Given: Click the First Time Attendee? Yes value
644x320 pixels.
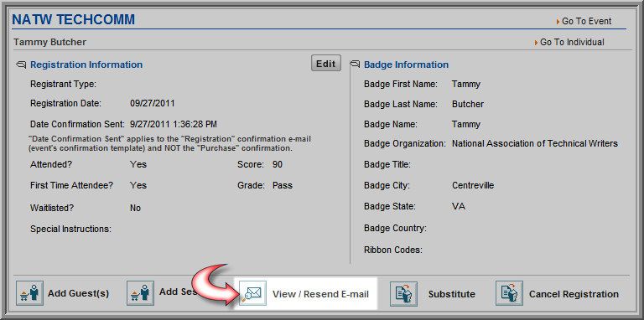Looking at the screenshot, I should (138, 185).
